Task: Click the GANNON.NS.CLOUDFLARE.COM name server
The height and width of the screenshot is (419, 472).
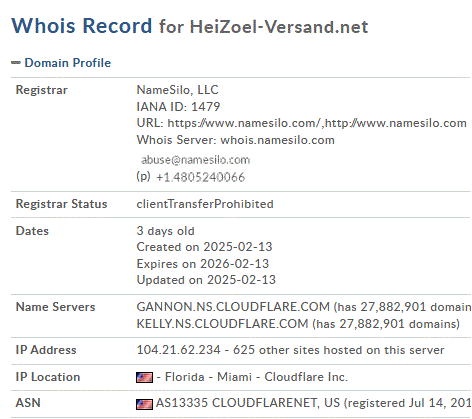Action: click(x=233, y=307)
